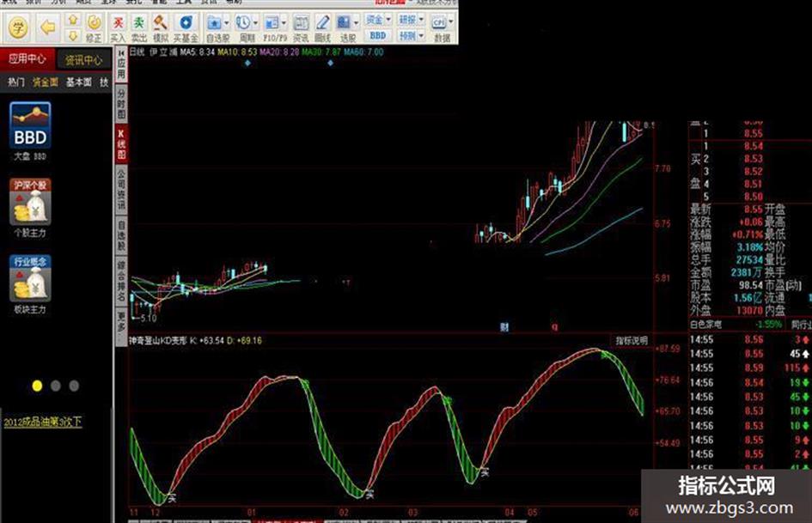Switch to the 分时图 vertical tab
This screenshot has width=812, height=523.
click(x=121, y=103)
